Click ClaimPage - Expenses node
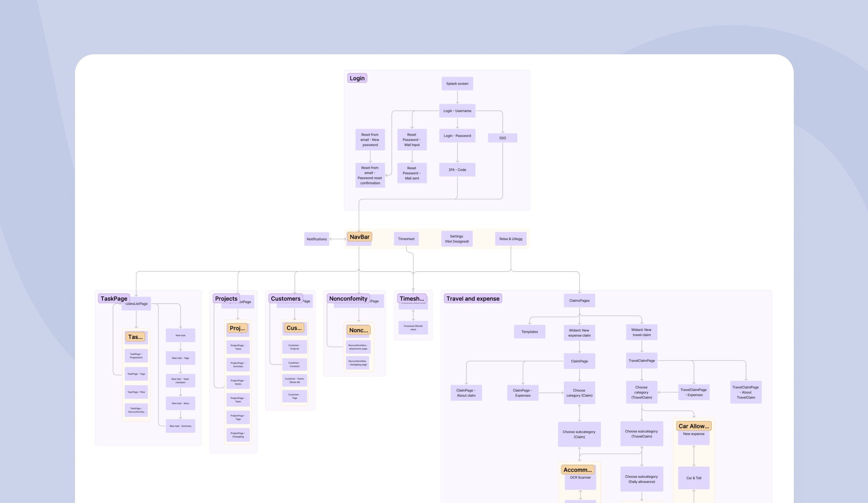Screen dimensions: 868x503 click(x=523, y=393)
